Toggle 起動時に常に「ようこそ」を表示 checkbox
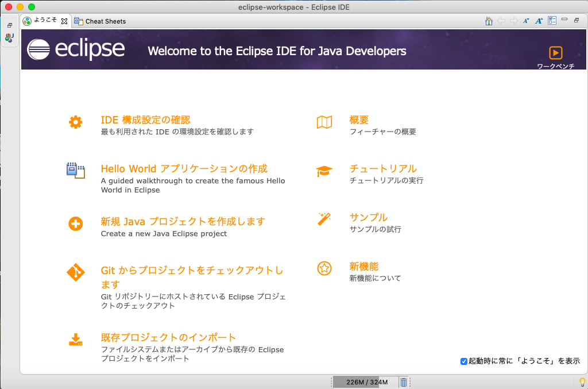 coord(464,361)
